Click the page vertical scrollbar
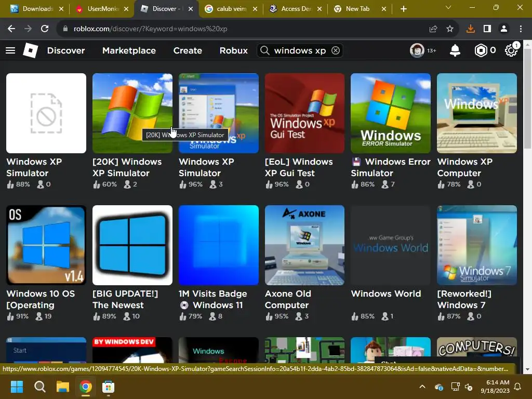This screenshot has width=532, height=399. click(528, 98)
